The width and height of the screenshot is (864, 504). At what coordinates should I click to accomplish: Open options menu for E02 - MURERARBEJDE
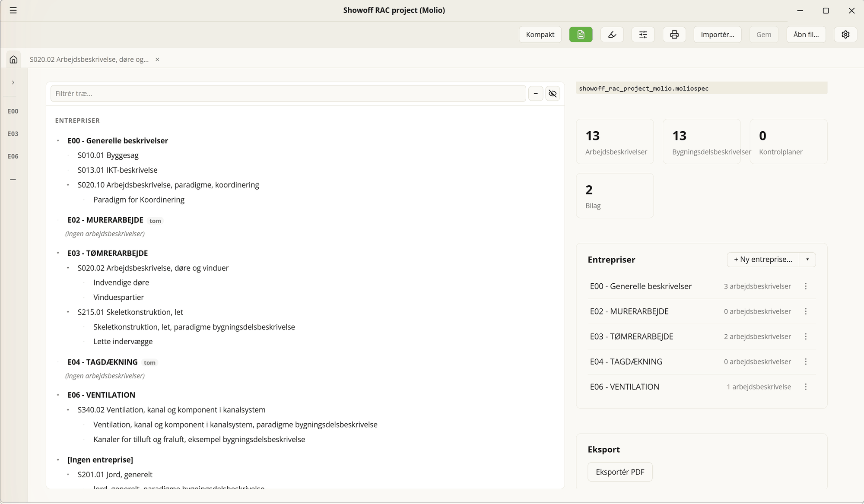(806, 311)
